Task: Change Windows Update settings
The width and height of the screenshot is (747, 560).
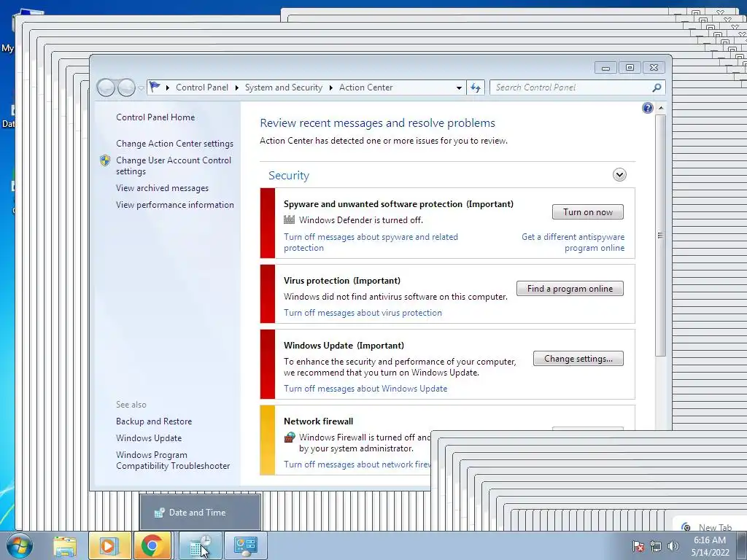Action: pyautogui.click(x=578, y=359)
